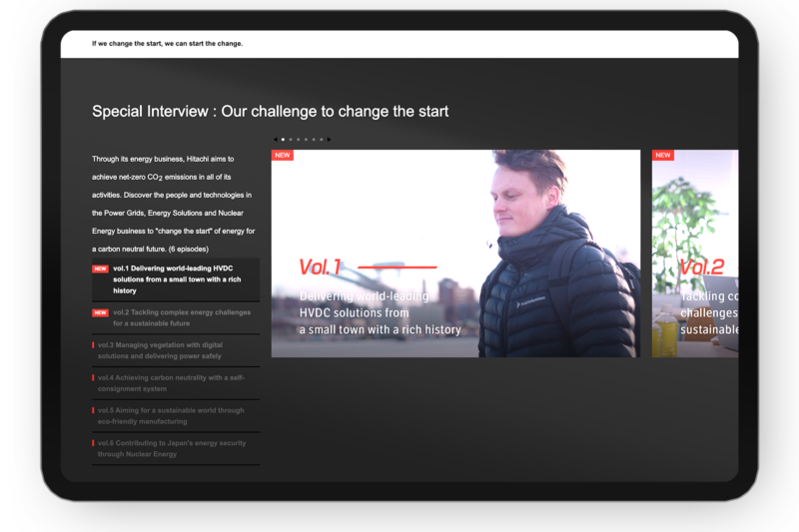Image resolution: width=799 pixels, height=532 pixels.
Task: Click the carousel next arrow
Action: click(329, 140)
